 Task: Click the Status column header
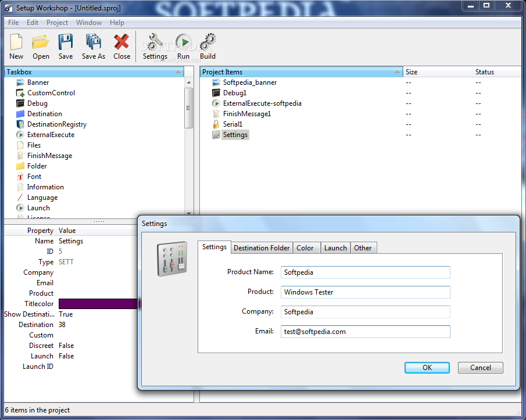(x=497, y=72)
